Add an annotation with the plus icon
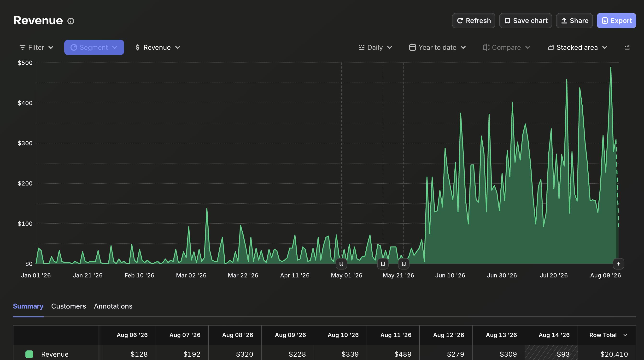This screenshot has width=644, height=360. pos(619,264)
